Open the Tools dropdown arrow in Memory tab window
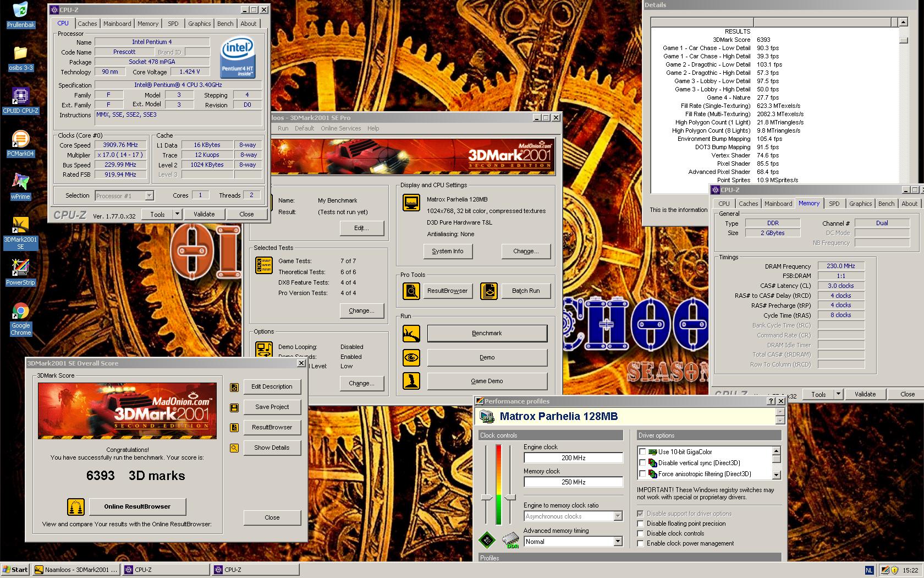Viewport: 924px width, 578px height. coord(838,394)
